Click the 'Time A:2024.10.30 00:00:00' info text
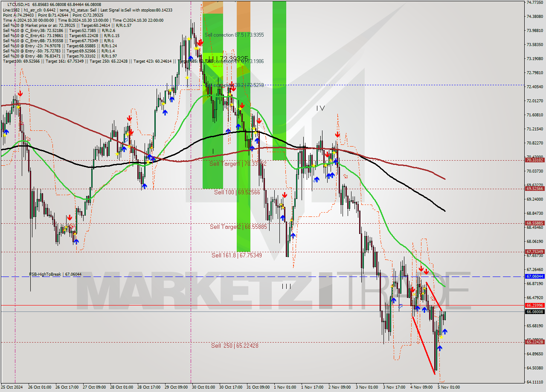This screenshot has width=546, height=392. pos(28,20)
